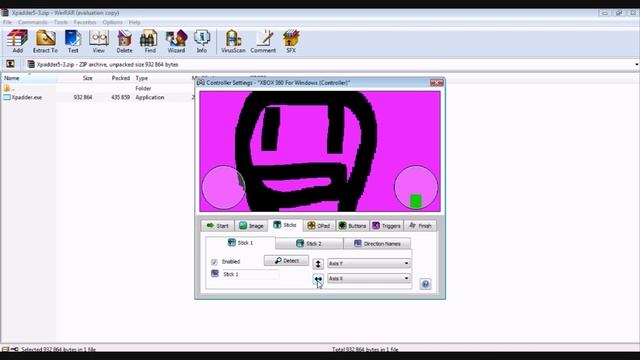The width and height of the screenshot is (640, 360).
Task: Switch to the DPad tab
Action: pos(319,226)
